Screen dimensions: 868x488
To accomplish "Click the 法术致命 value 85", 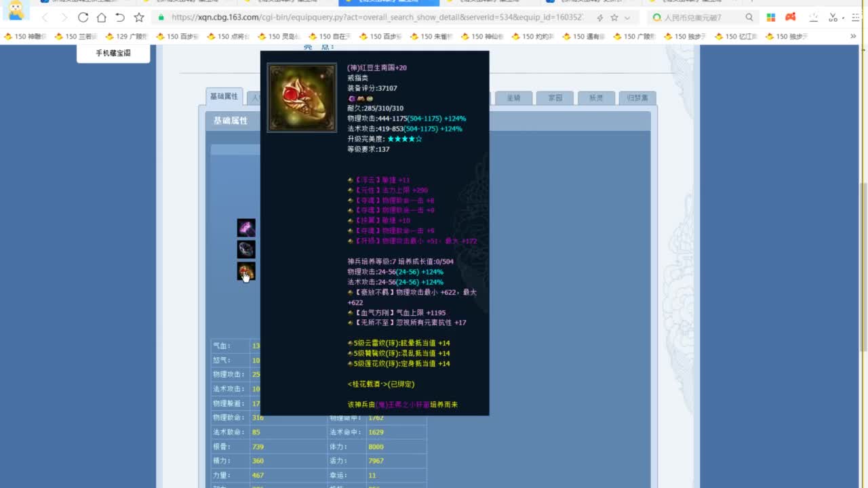I will click(256, 432).
